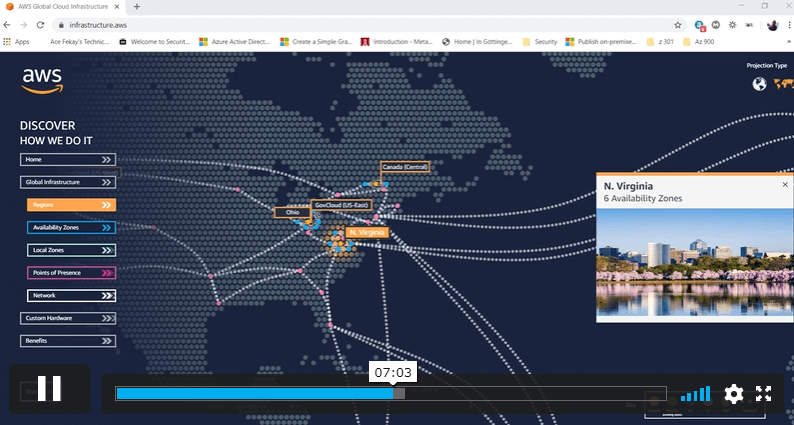Viewport: 794px width, 425px height.
Task: Open Introduction - Meta bookmark
Action: [x=397, y=42]
